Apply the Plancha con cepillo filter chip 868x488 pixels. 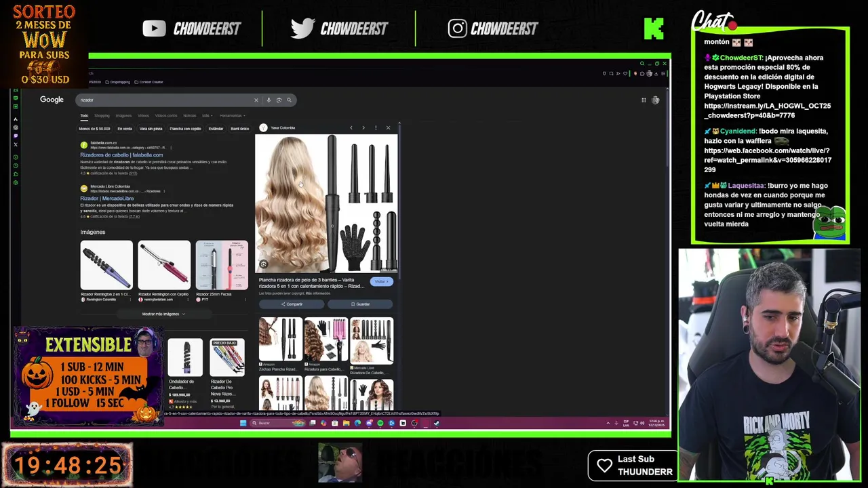pos(185,128)
